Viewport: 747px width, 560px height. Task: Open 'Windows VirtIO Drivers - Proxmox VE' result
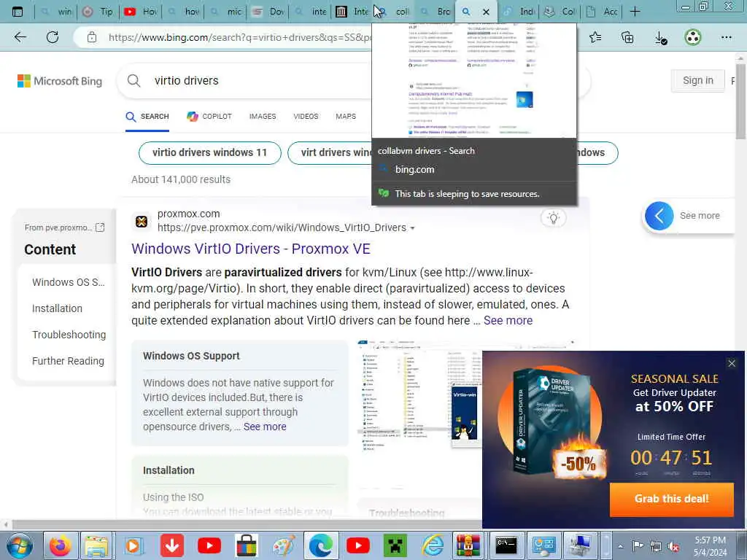coord(251,249)
